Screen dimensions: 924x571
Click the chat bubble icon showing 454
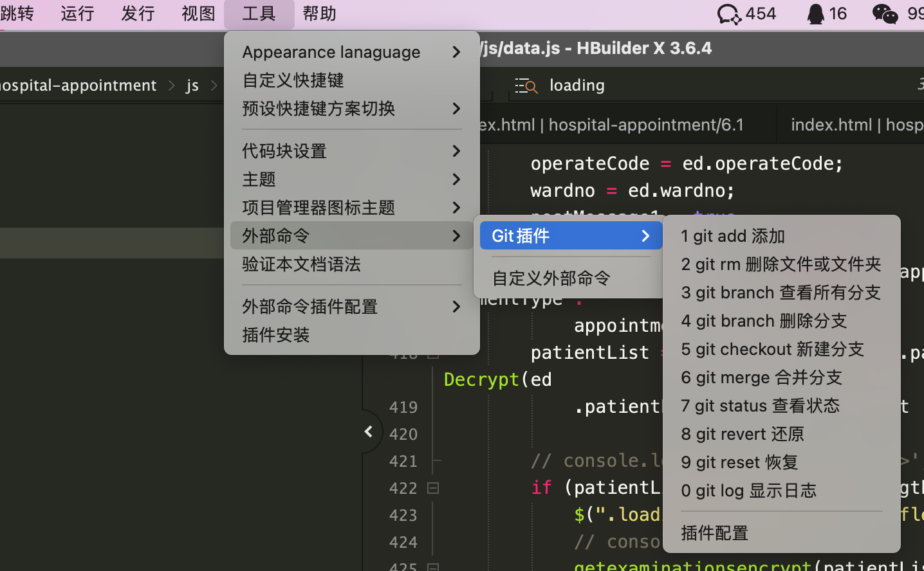coord(729,14)
